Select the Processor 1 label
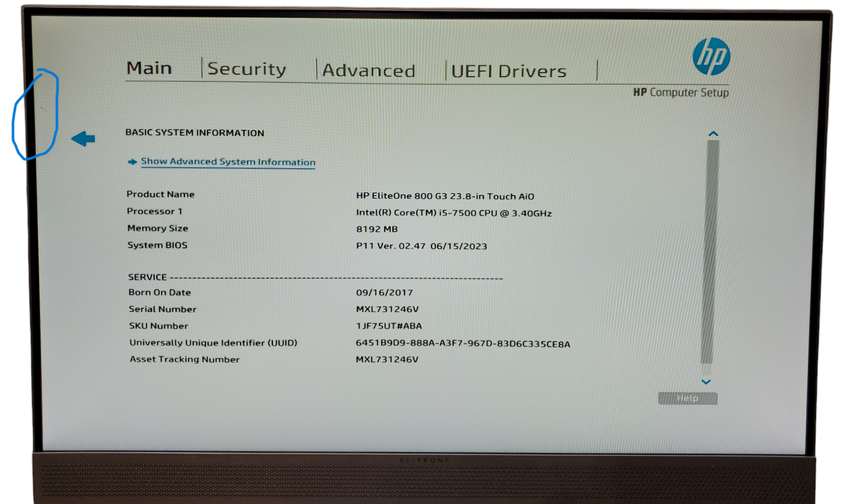Viewport: 852px width, 504px height. tap(154, 211)
